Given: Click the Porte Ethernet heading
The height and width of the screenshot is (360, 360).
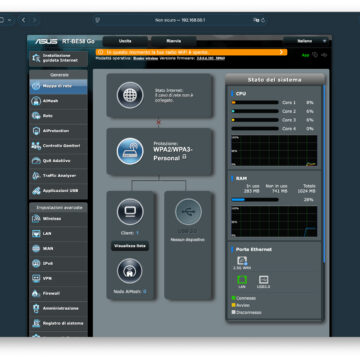Looking at the screenshot, I should coord(254,249).
